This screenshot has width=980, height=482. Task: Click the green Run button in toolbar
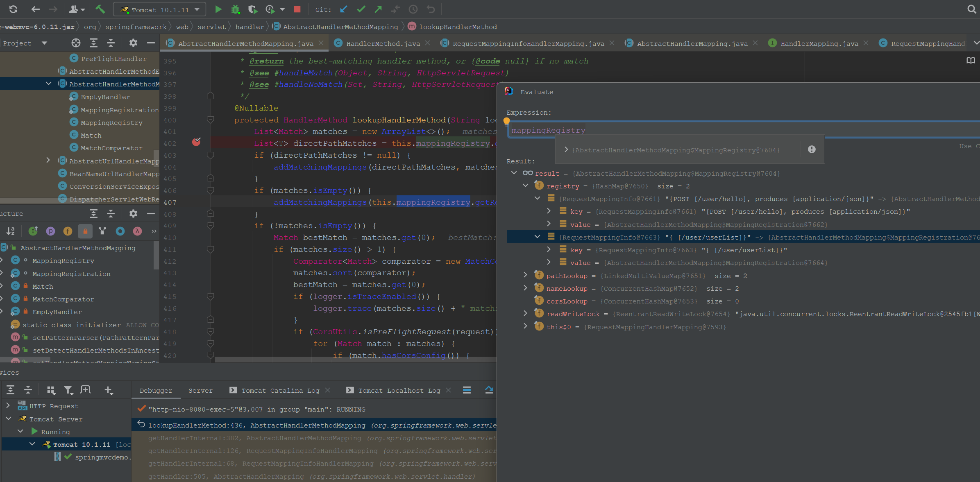click(218, 9)
